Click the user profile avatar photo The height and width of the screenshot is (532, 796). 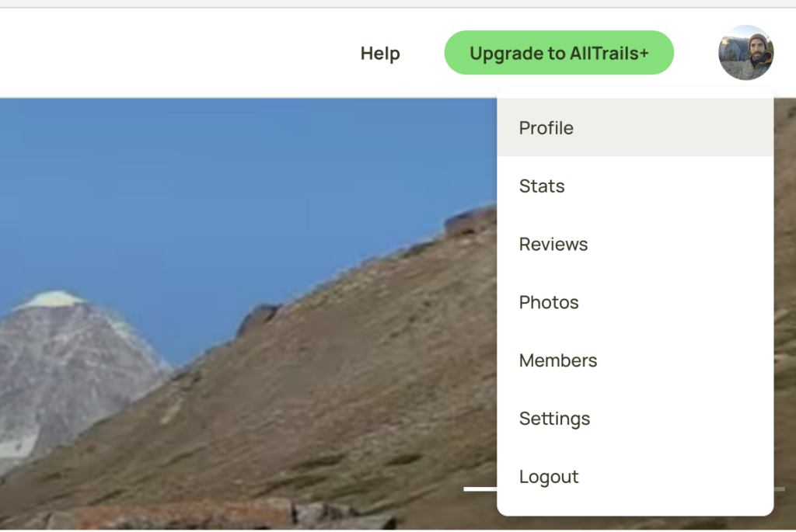745,53
